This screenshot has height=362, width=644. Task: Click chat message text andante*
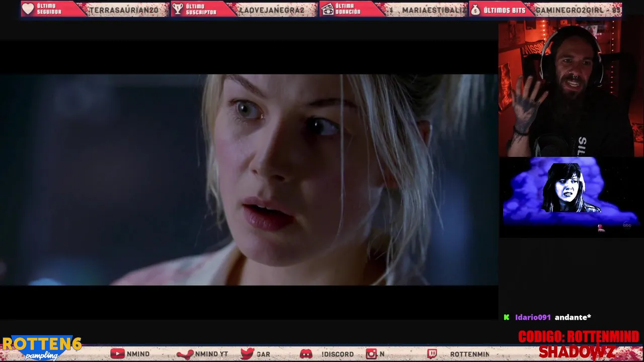coord(573,317)
